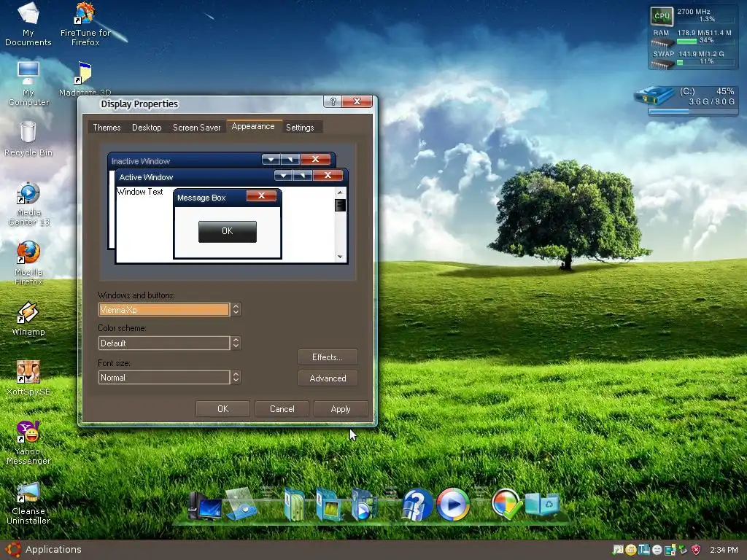Click the checkmark calendar tray icon

coord(618,550)
